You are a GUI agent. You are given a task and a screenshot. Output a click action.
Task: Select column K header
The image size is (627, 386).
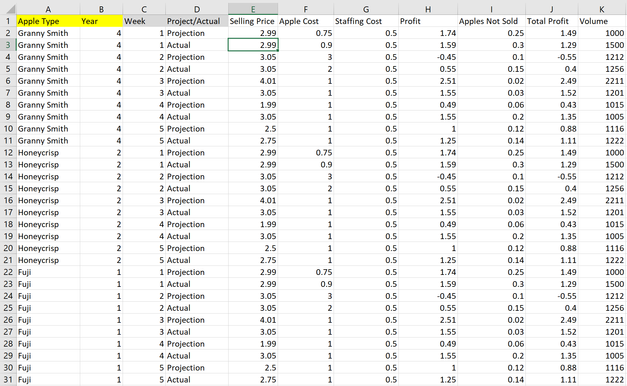pyautogui.click(x=602, y=9)
